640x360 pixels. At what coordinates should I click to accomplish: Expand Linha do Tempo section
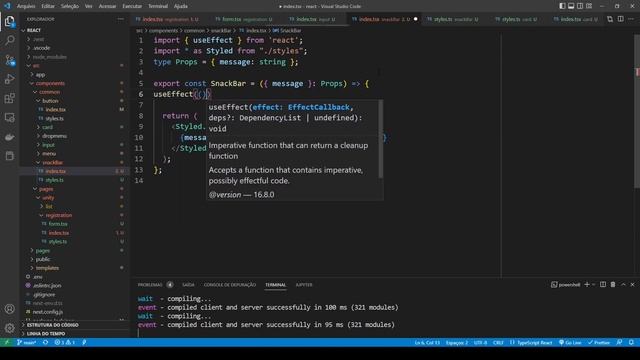tap(46, 334)
